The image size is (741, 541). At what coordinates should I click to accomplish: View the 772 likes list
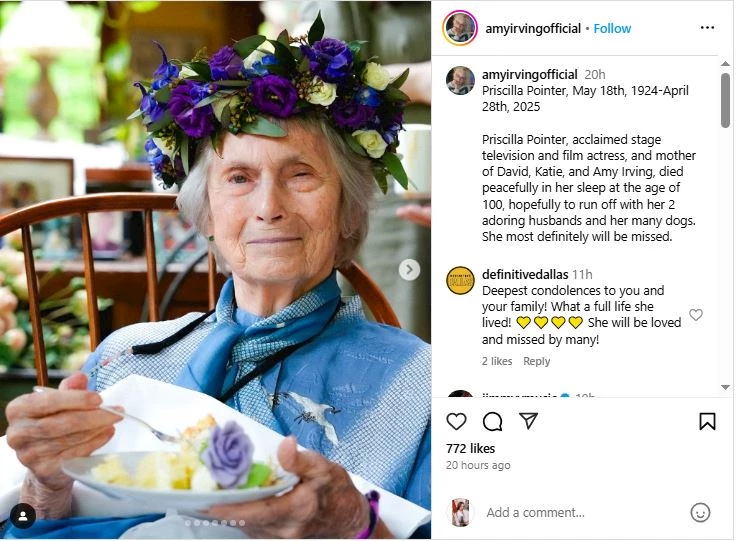click(470, 448)
